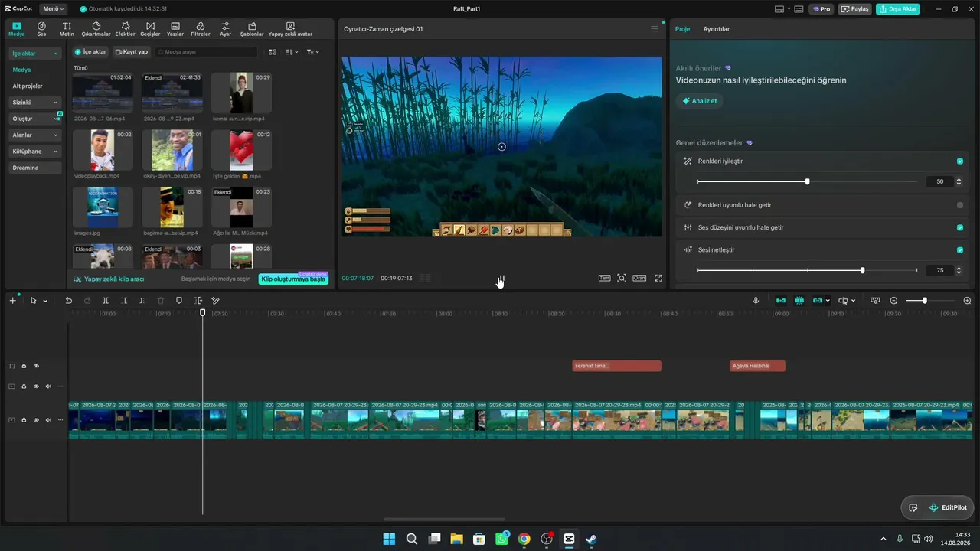Open the Ses (audio) media tab
Screen dimensions: 980x551
pyautogui.click(x=41, y=29)
